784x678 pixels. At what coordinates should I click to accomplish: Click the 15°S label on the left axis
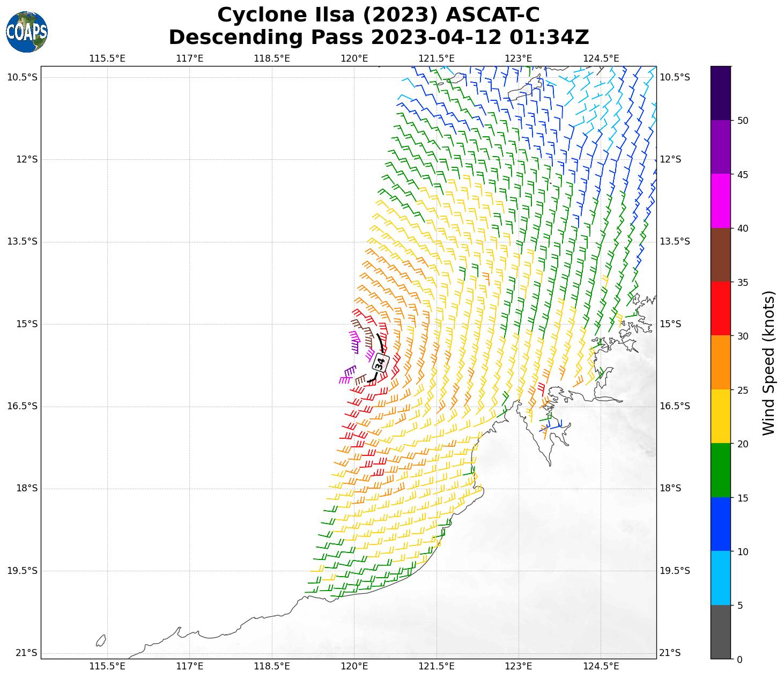click(x=22, y=324)
